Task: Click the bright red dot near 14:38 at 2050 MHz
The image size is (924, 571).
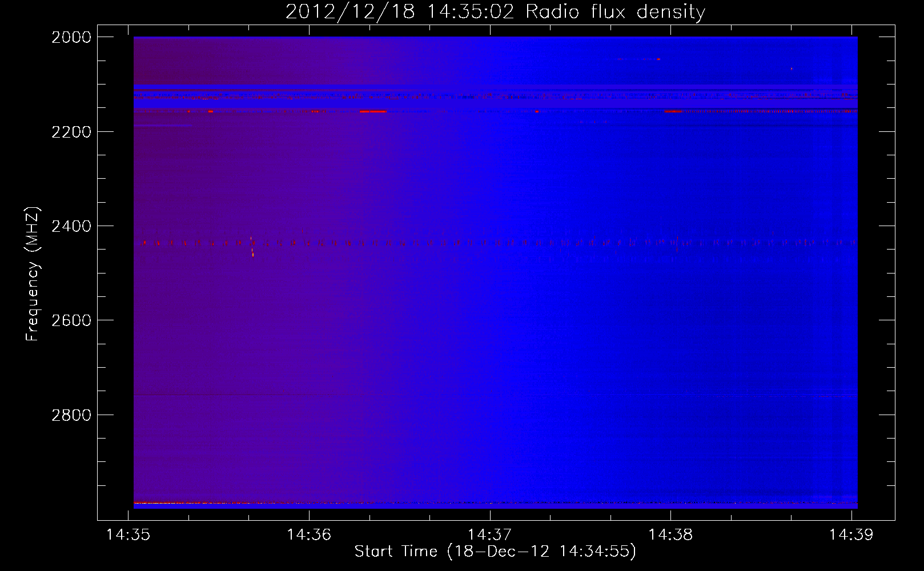Action: point(658,59)
